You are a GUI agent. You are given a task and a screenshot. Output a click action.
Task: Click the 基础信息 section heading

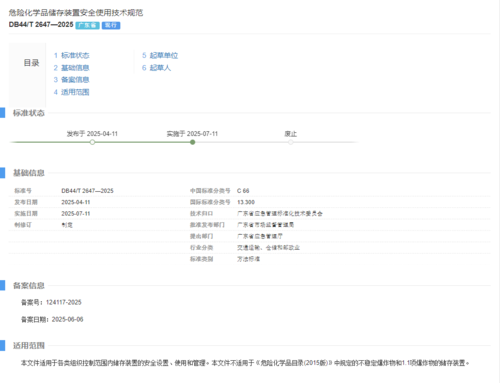pyautogui.click(x=29, y=173)
